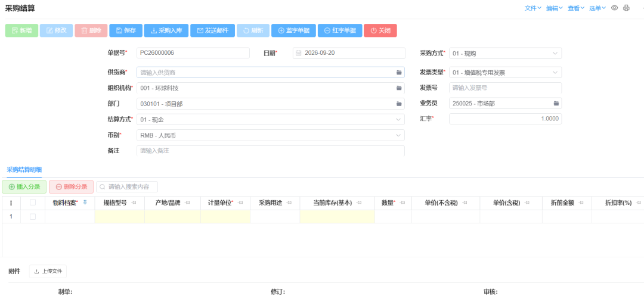Click the three-dot column settings icon in table
The image size is (644, 299).
11,203
